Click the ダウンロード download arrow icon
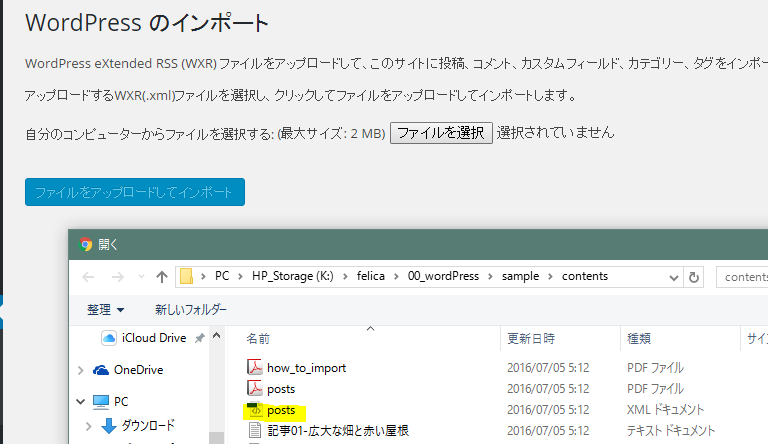This screenshot has width=768, height=444. pos(109,426)
